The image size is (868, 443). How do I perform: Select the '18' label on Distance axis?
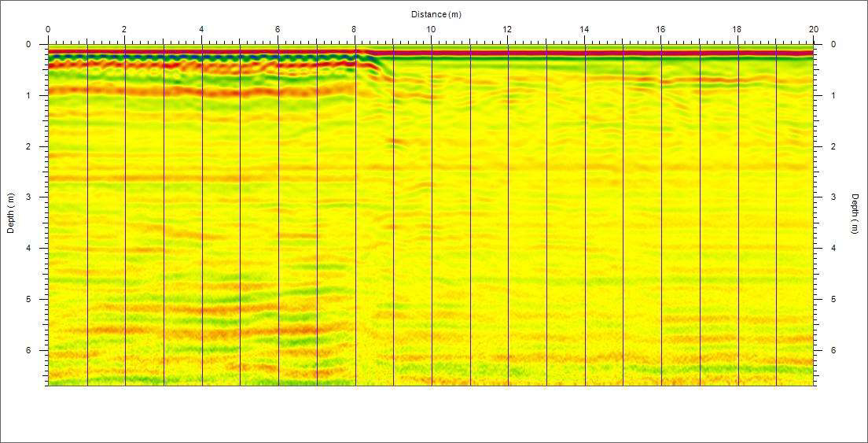pos(737,29)
